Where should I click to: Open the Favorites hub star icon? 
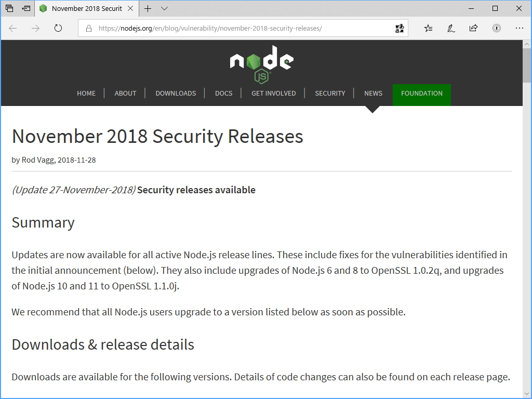(x=428, y=28)
